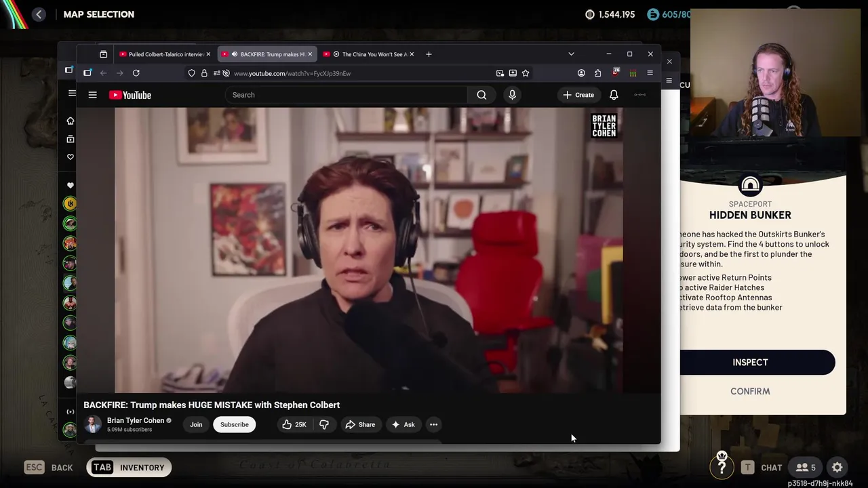Close the BACKFIRE tab
Screen dimensions: 868x488
click(310, 54)
